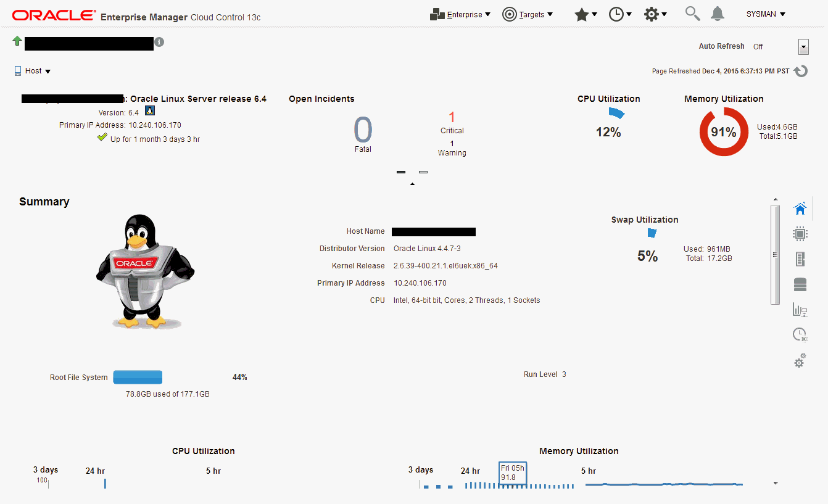Click Distributor Version Oracle Linux 4.4.7-3
Viewport: 828px width, 504px height.
pyautogui.click(x=427, y=249)
